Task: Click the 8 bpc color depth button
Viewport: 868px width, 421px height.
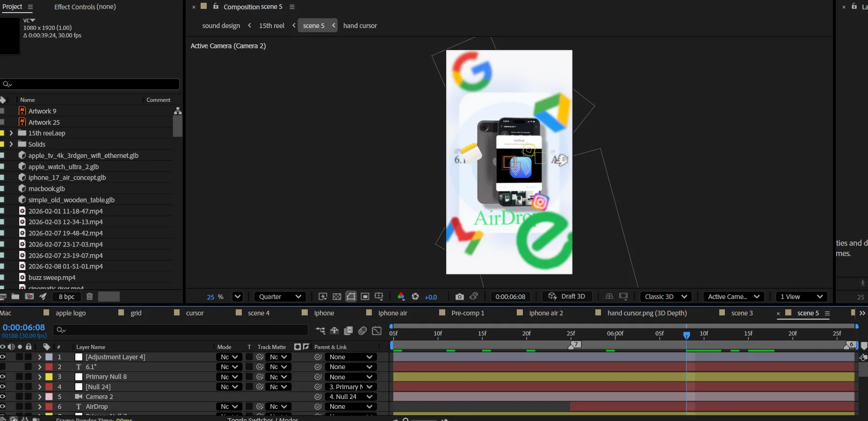Action: (66, 297)
